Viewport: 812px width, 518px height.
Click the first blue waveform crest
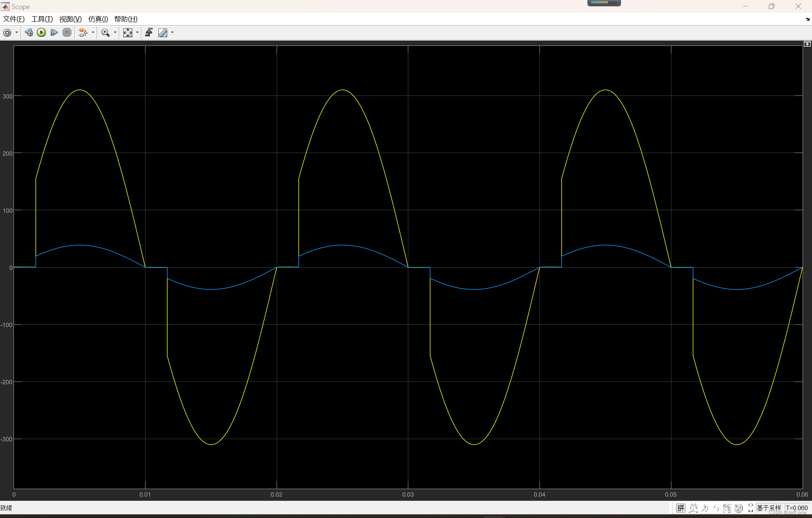[79, 245]
